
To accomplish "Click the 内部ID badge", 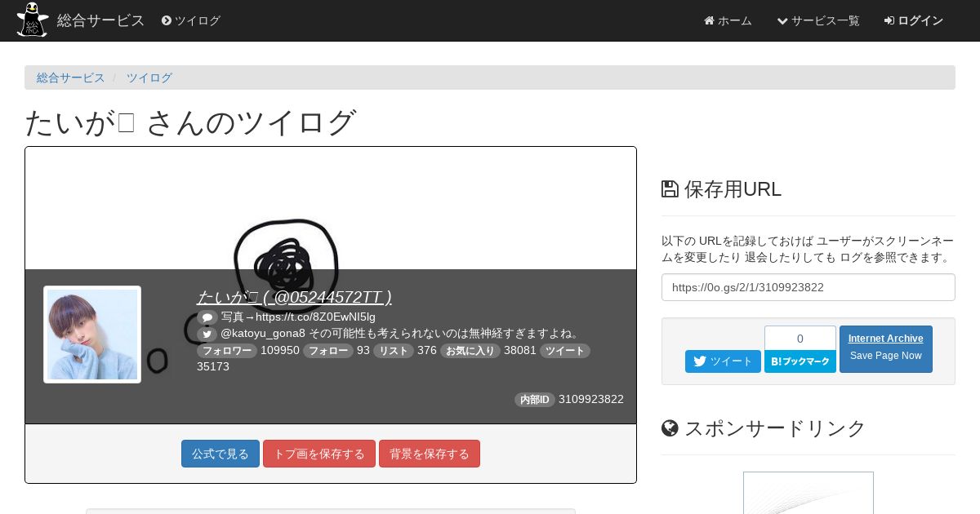I will tap(535, 400).
